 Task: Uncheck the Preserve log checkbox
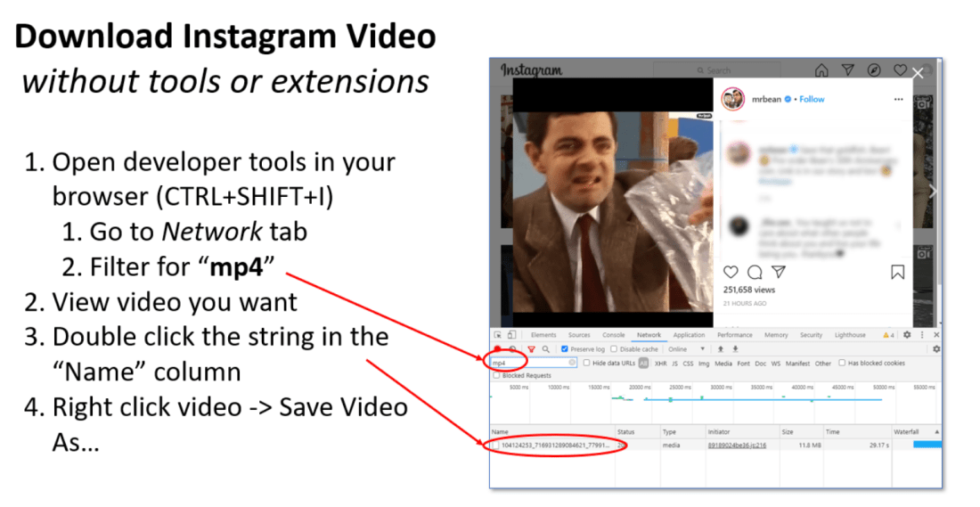point(564,348)
